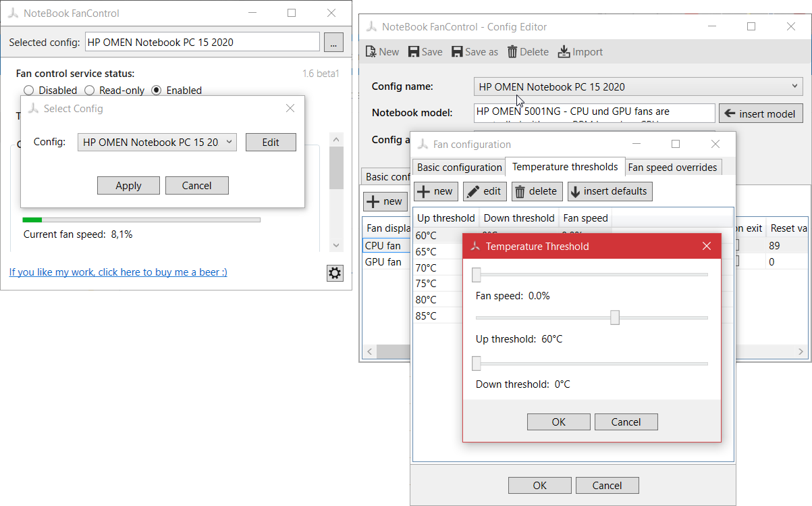Click insert model button
Image resolution: width=812 pixels, height=506 pixels.
pos(761,113)
